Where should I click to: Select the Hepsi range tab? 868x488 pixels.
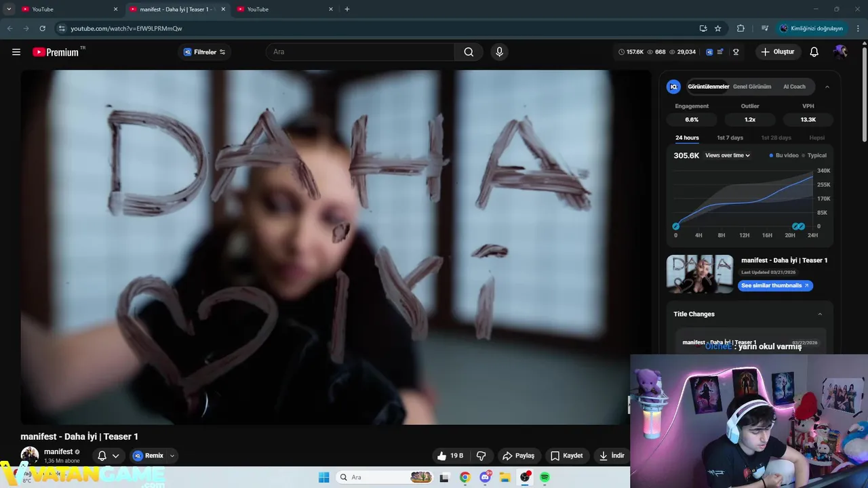(x=816, y=138)
